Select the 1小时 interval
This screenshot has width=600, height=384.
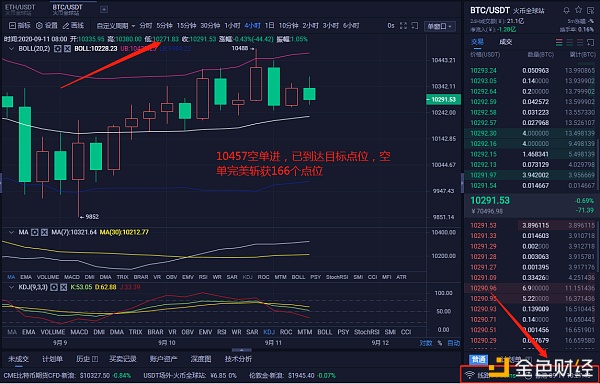pyautogui.click(x=232, y=26)
